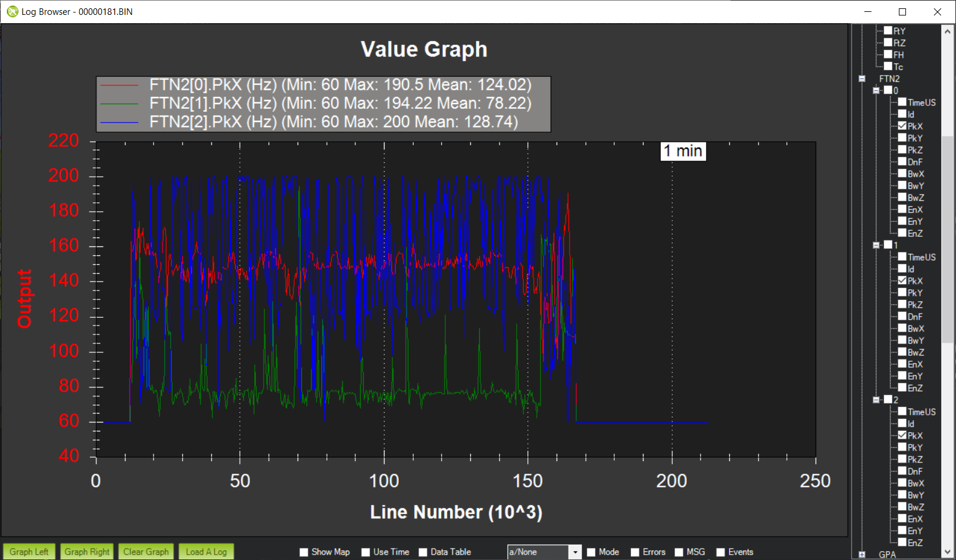Turn on the Errors checkbox
This screenshot has width=956, height=560.
635,552
